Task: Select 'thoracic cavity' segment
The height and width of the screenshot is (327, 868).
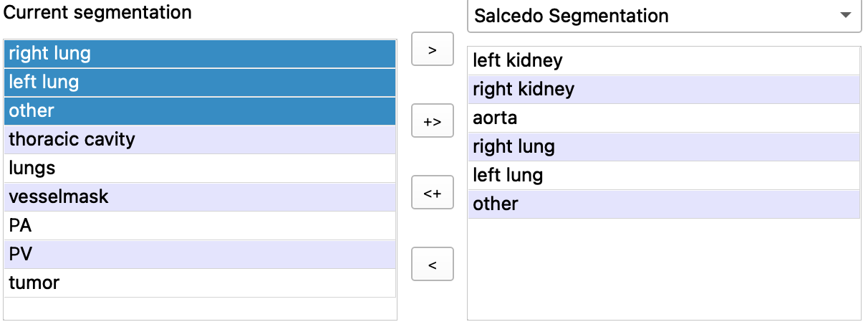Action: click(200, 139)
